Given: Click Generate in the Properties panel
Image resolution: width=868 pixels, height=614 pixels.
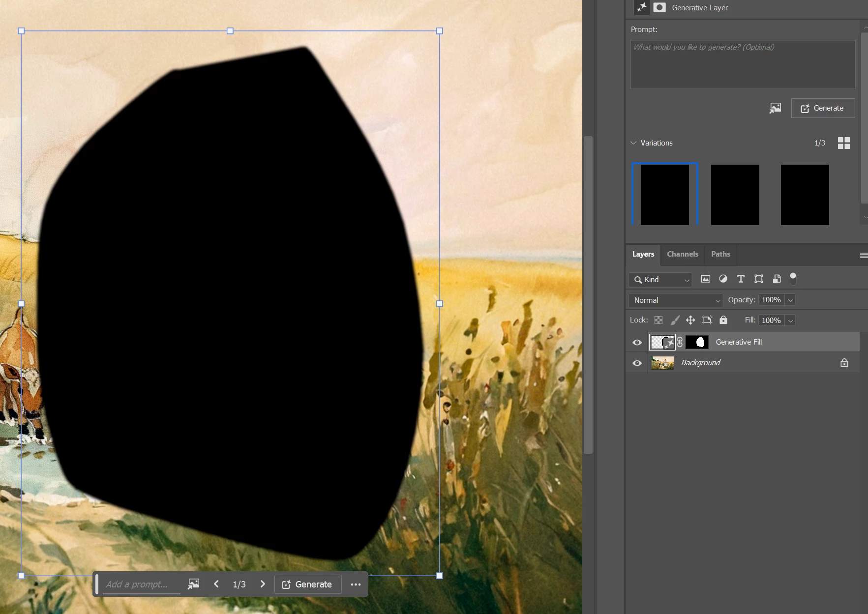Looking at the screenshot, I should pyautogui.click(x=823, y=108).
